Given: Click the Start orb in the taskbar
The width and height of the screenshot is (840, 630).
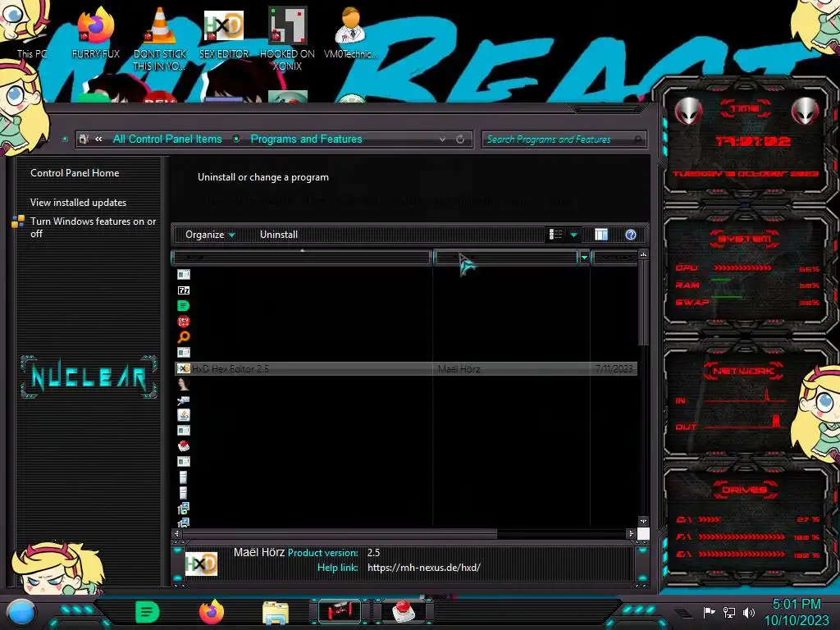Looking at the screenshot, I should [21, 612].
